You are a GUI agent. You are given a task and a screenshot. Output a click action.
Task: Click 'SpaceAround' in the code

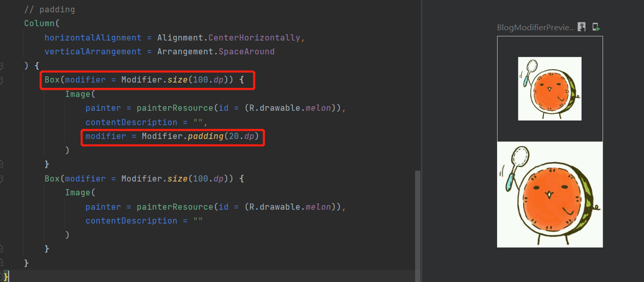[x=247, y=51]
